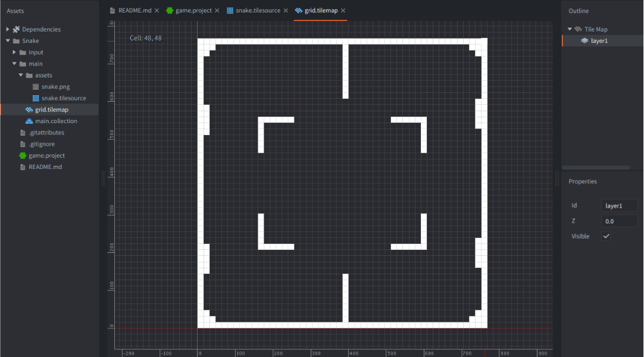This screenshot has height=357, width=644.
Task: Click the Z value input field
Action: tap(619, 221)
